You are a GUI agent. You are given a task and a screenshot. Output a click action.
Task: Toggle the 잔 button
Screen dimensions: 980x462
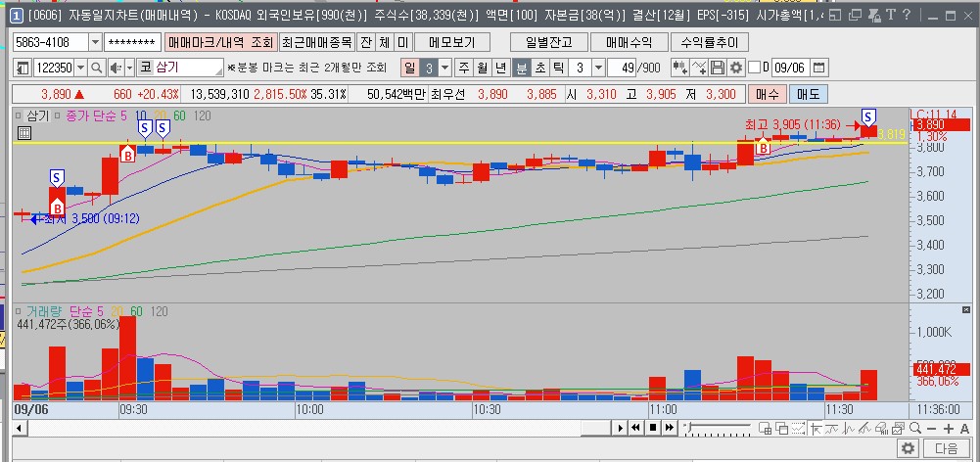click(x=365, y=42)
